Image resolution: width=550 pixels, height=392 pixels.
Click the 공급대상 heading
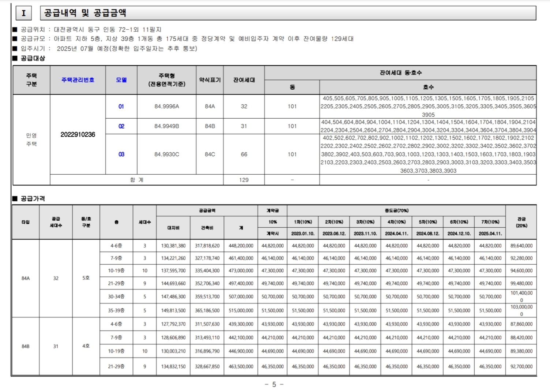(x=33, y=58)
